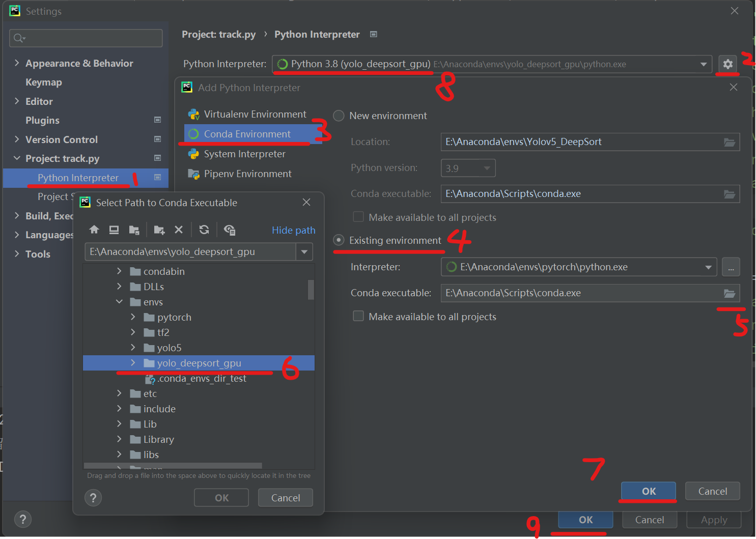Jump to project directory in file chooser

(x=134, y=230)
